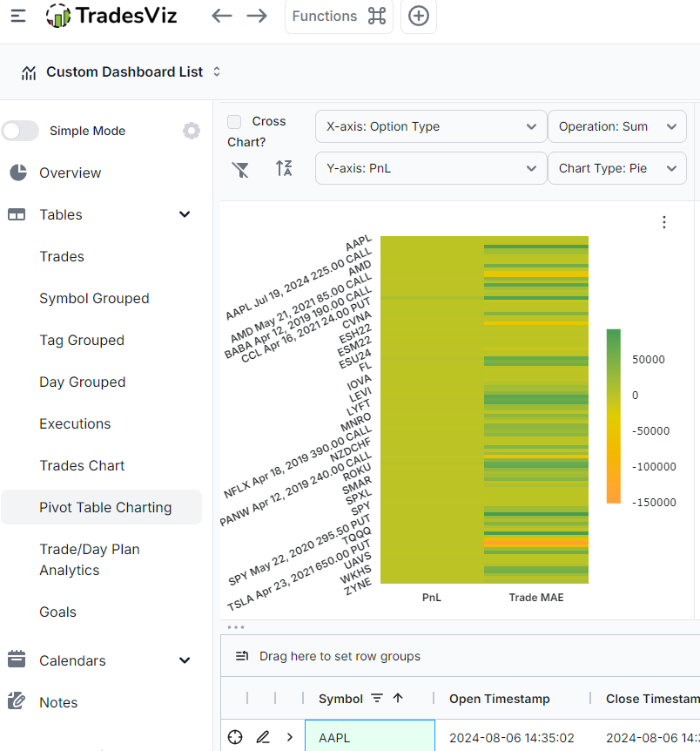This screenshot has width=700, height=751.
Task: Go to Trades Chart
Action: tap(82, 465)
